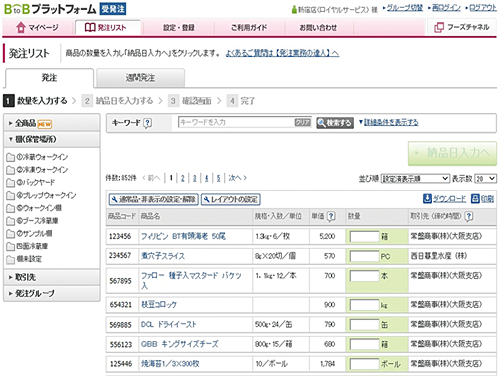Open folder ⑥ブース冷蔵庫
Image resolution: width=500 pixels, height=376 pixels.
(33, 221)
